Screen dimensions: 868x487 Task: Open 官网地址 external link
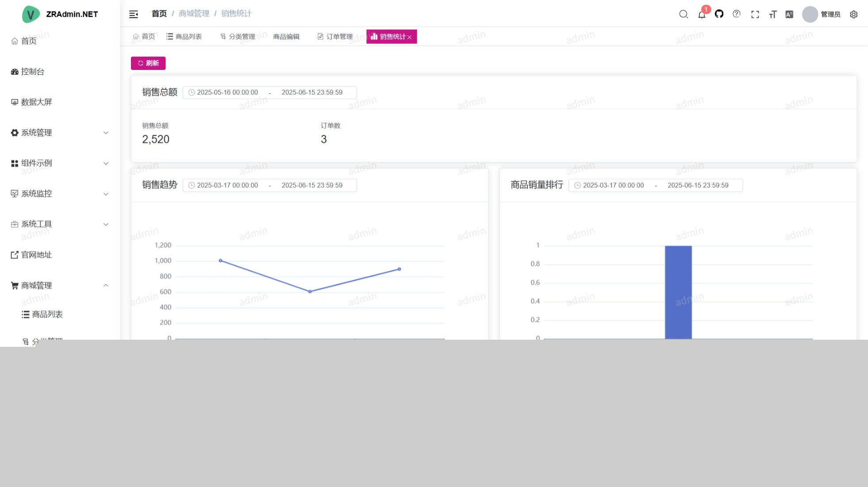(36, 255)
